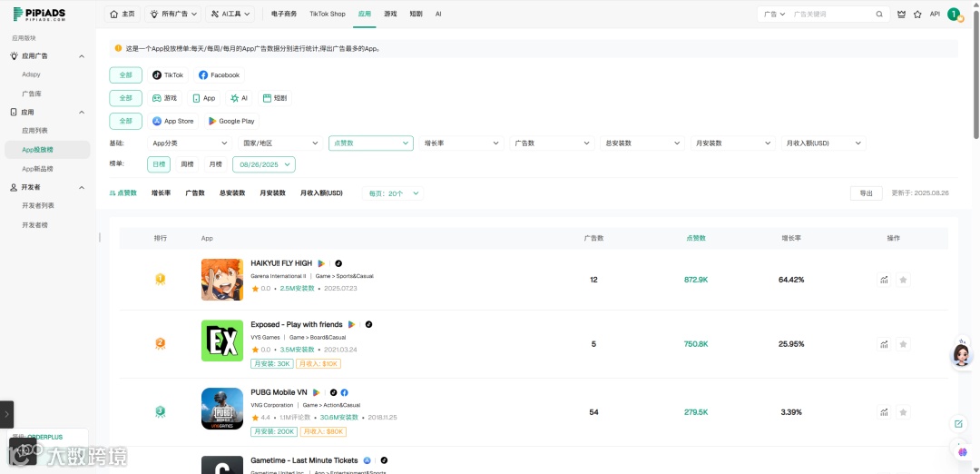Go to the 短剧 top tab
The image size is (980, 474).
tap(416, 14)
